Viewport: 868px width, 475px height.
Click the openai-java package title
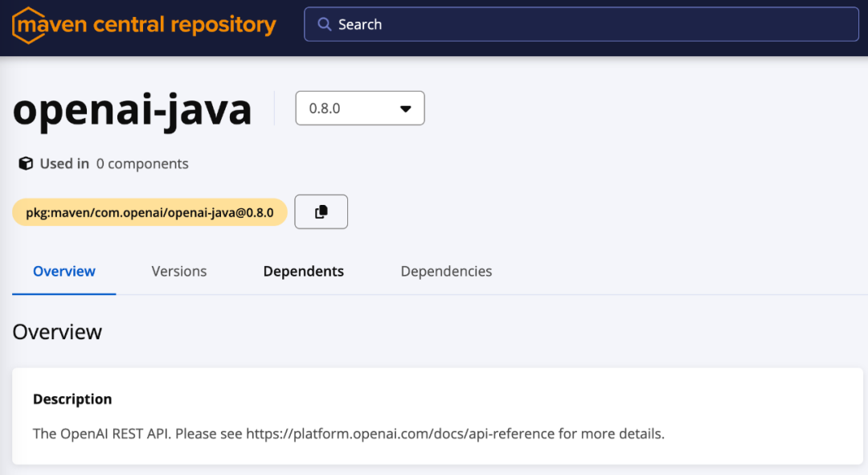pyautogui.click(x=133, y=109)
